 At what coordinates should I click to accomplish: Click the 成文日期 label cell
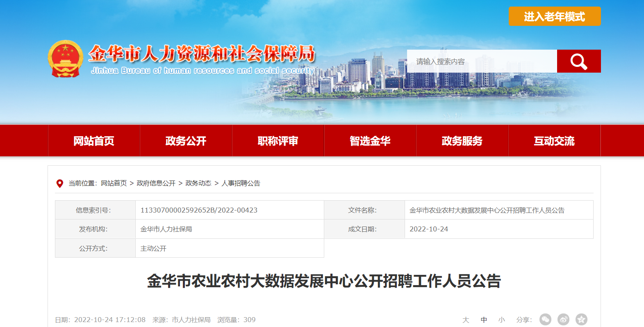(x=364, y=229)
